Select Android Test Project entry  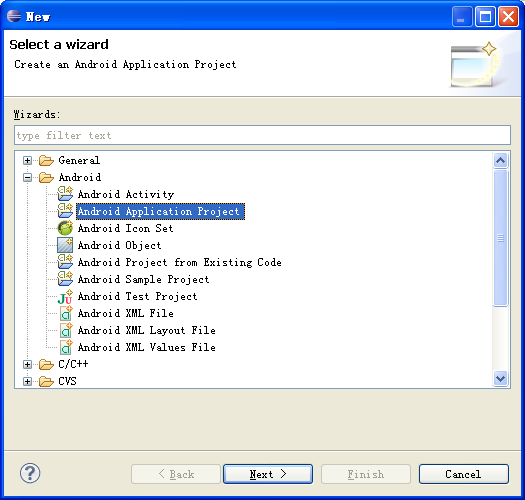[x=138, y=296]
